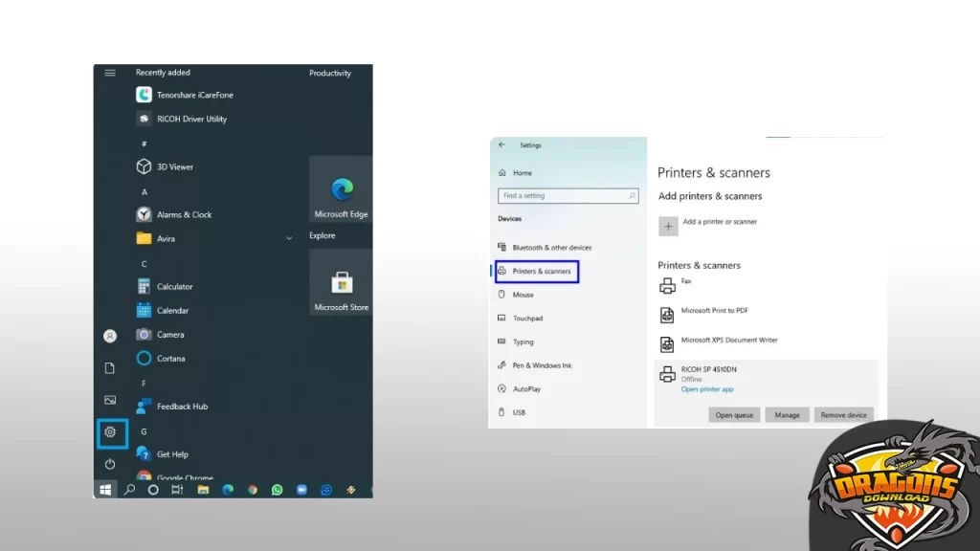Viewport: 980px width, 551px height.
Task: Expand the Avira folder
Action: click(x=288, y=238)
